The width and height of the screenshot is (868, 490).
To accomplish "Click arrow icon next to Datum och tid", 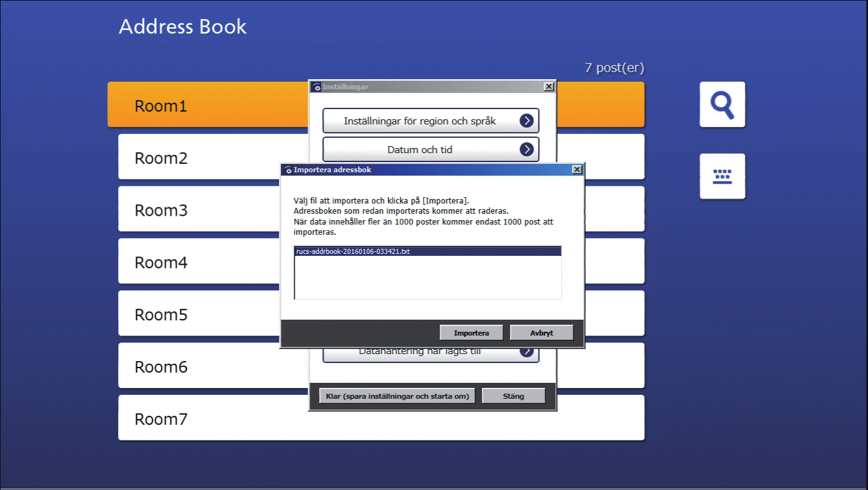I will 526,149.
